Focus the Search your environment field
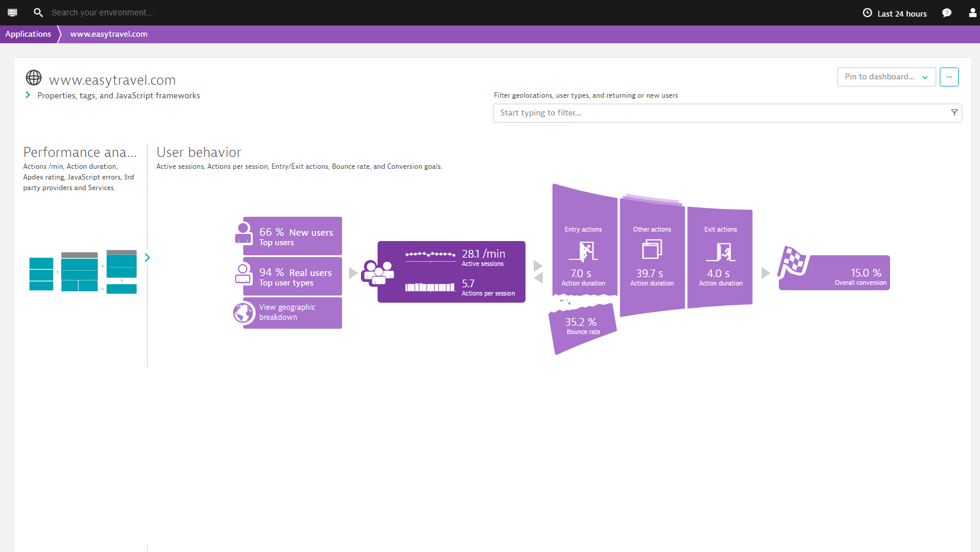 [102, 12]
